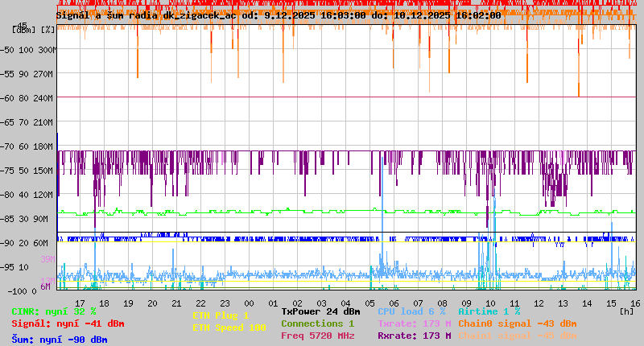644x346 pixels.
Task: Click hour label '21' on time axis
Action: 176,303
